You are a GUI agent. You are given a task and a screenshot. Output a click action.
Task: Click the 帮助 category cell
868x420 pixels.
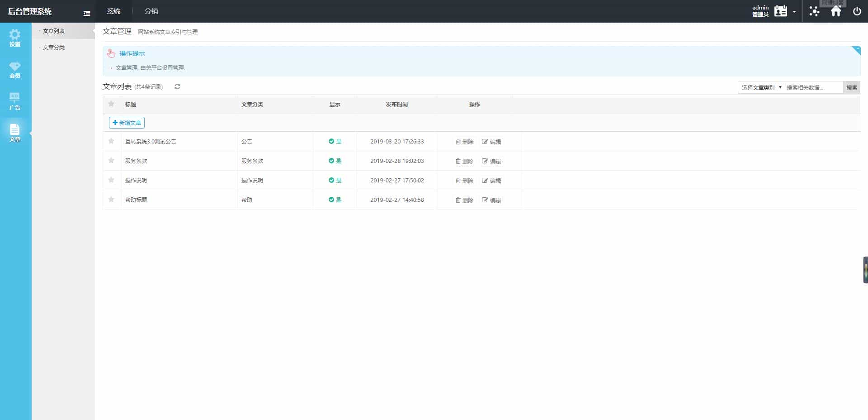247,200
